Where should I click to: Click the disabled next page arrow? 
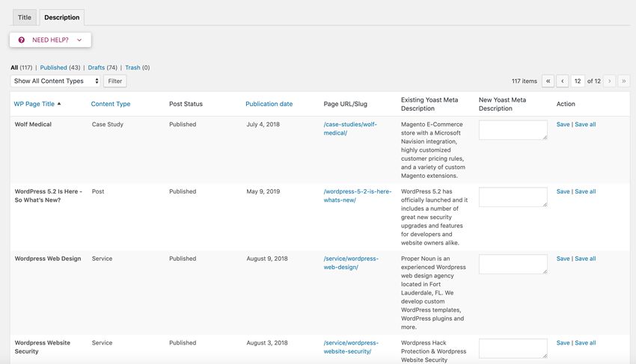pos(609,81)
